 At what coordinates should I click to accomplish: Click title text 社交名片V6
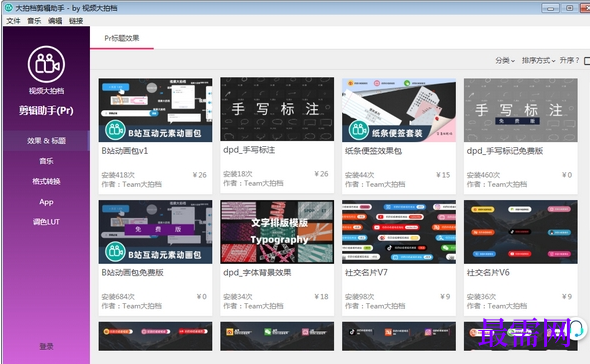tap(488, 273)
